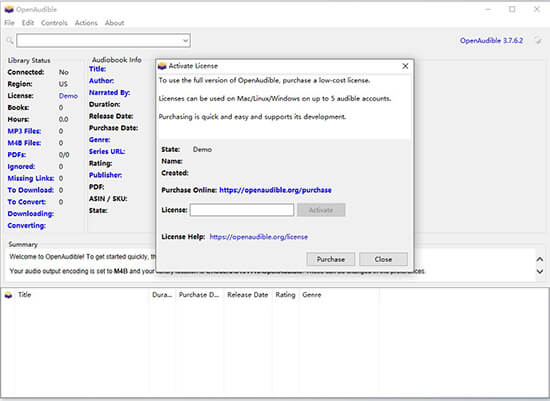
Task: Open the Edit menu
Action: pos(28,23)
